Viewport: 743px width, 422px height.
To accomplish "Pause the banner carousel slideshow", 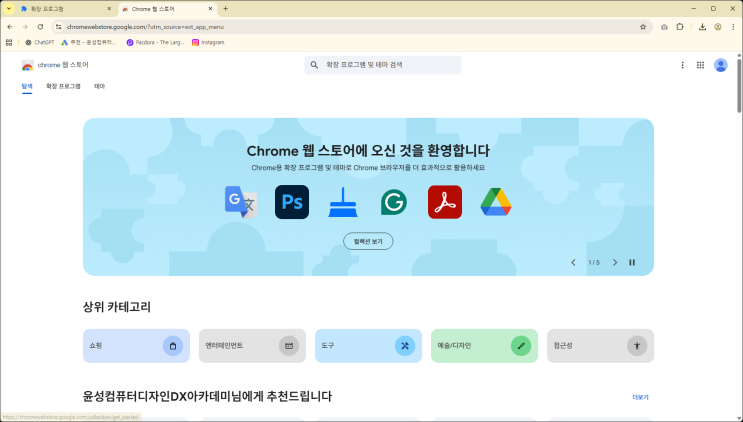I will [632, 263].
